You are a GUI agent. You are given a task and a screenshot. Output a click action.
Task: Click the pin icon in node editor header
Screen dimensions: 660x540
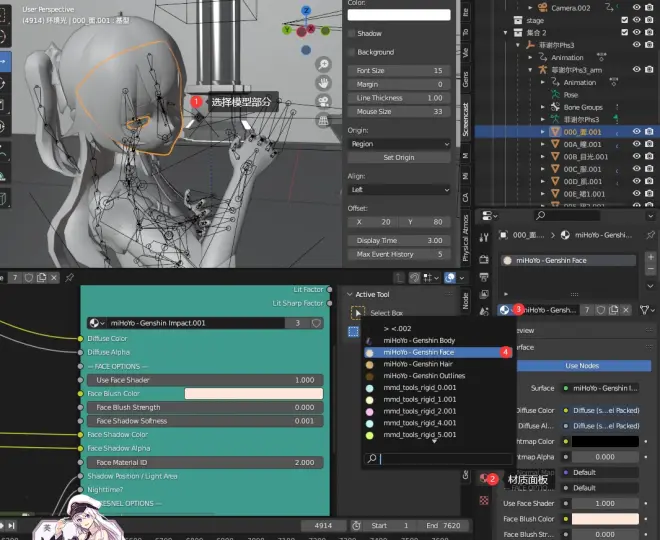tap(69, 277)
